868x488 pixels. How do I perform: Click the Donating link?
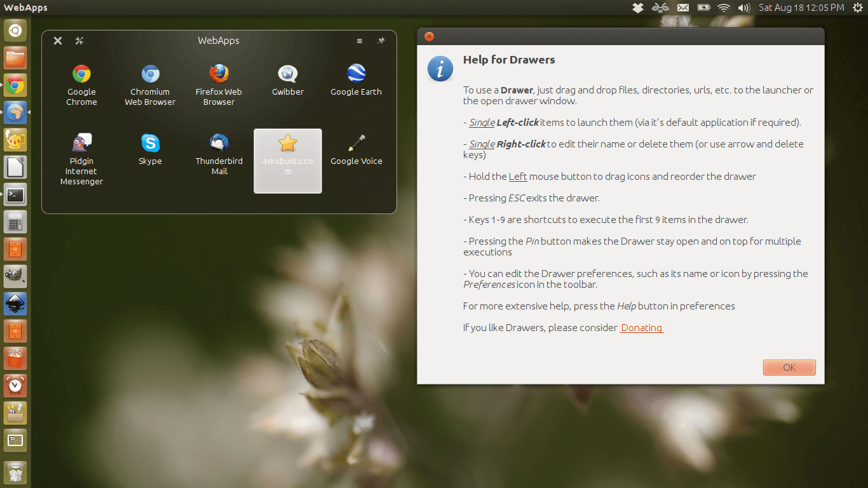642,328
